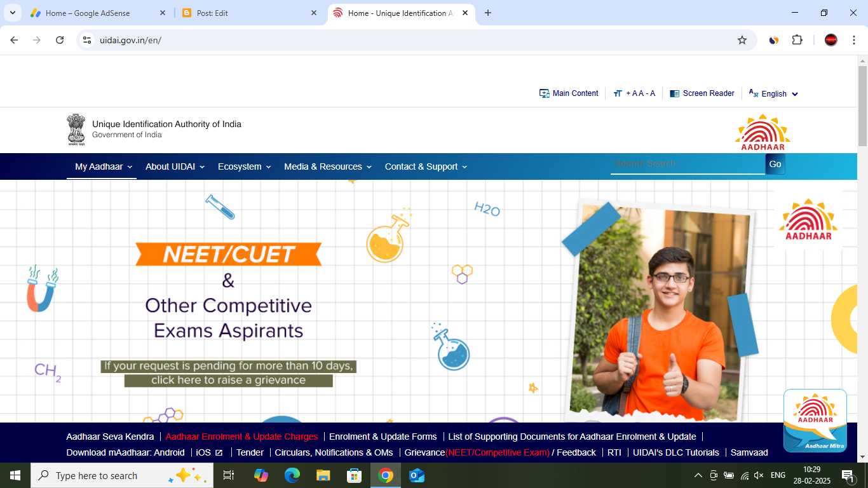Open UIDAI's DLC Tutorials link
868x488 pixels.
tap(676, 452)
